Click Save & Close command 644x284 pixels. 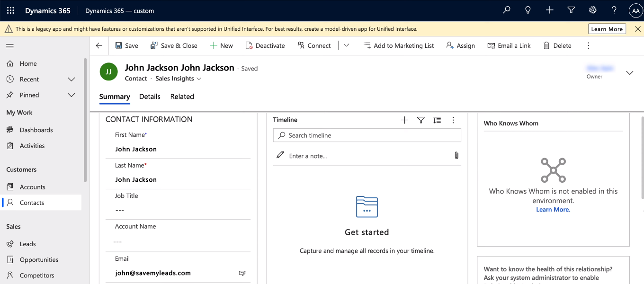coord(174,45)
